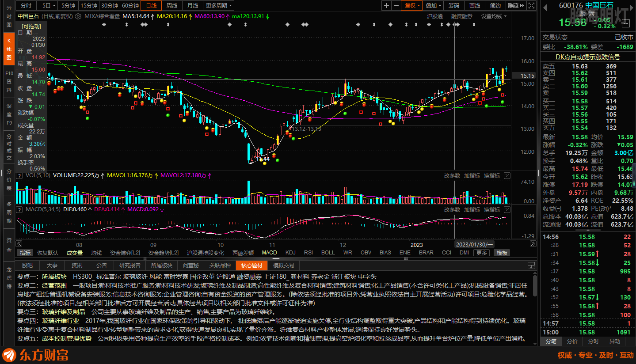This screenshot has height=364, width=636.
Task: Open the 设置均线 dropdown
Action: pos(494,16)
